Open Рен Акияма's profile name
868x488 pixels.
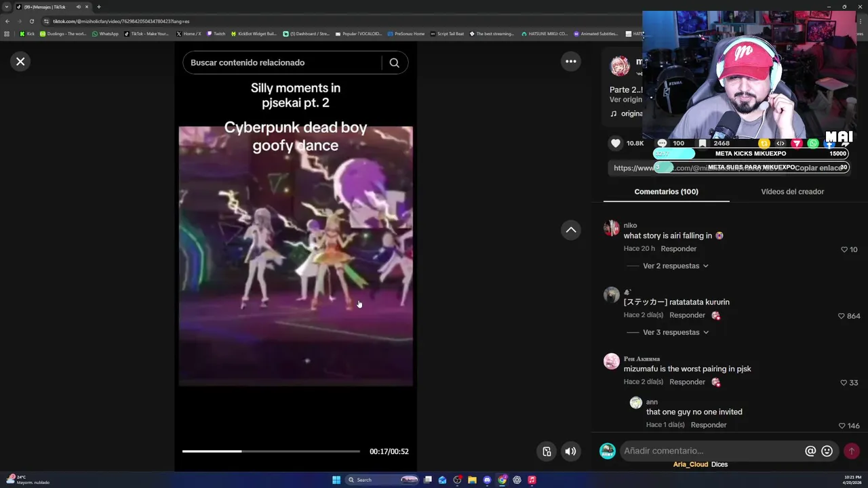coord(642,359)
